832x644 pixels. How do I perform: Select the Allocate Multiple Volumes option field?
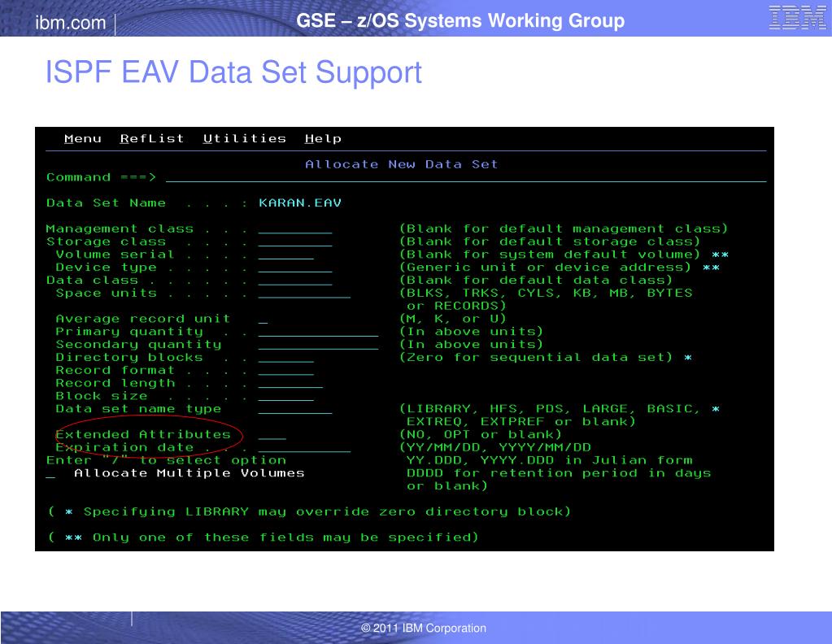50,474
